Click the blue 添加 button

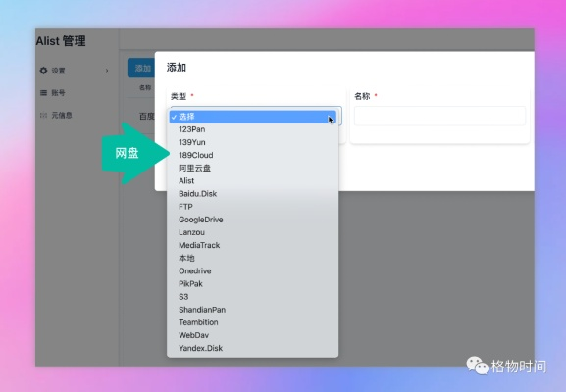click(141, 68)
